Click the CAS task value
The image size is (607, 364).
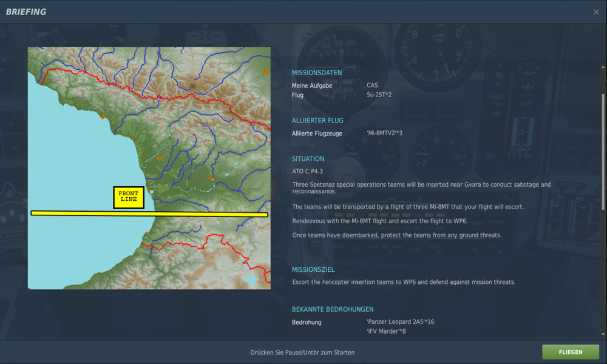tap(372, 85)
